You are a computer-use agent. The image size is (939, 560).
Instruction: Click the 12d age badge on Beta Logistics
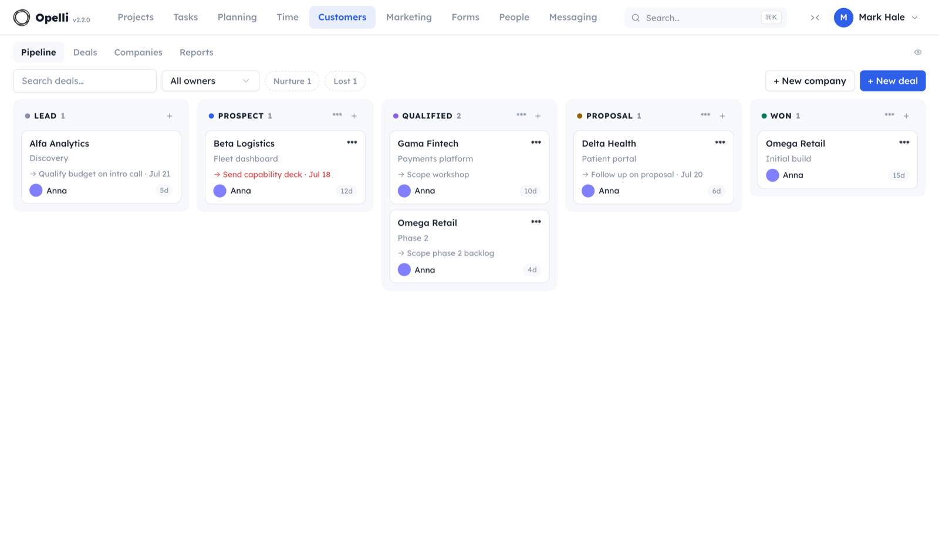click(x=347, y=191)
